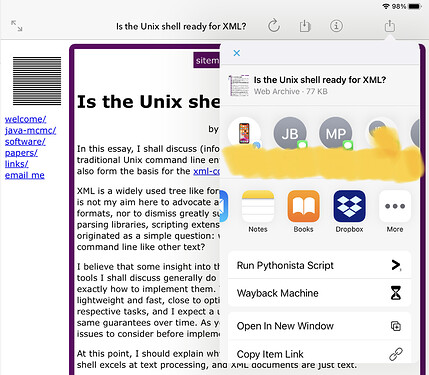Screen dimensions: 429x375
Task: Share to the Books app
Action: [303, 211]
